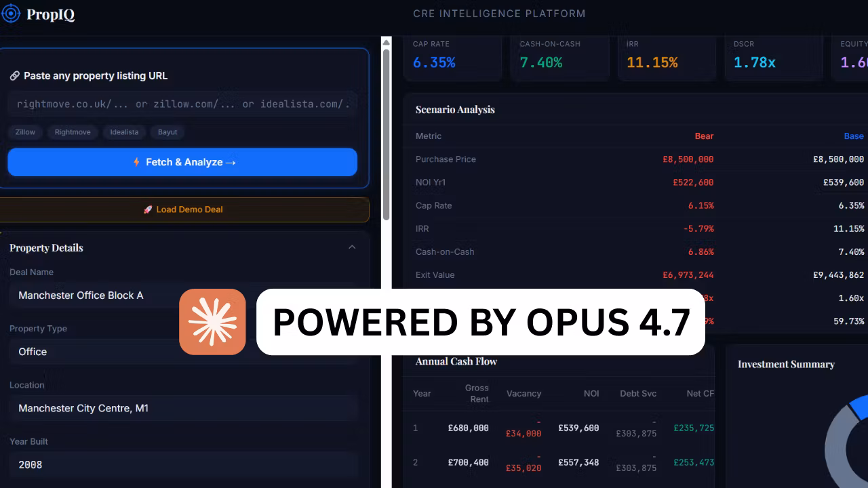Collapse the Property Details section
The width and height of the screenshot is (868, 488).
tap(352, 247)
